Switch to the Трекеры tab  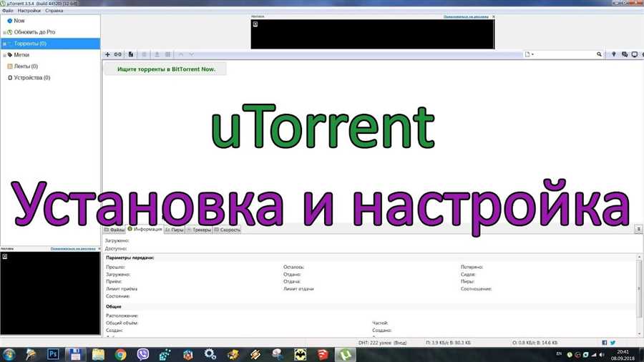coord(198,230)
